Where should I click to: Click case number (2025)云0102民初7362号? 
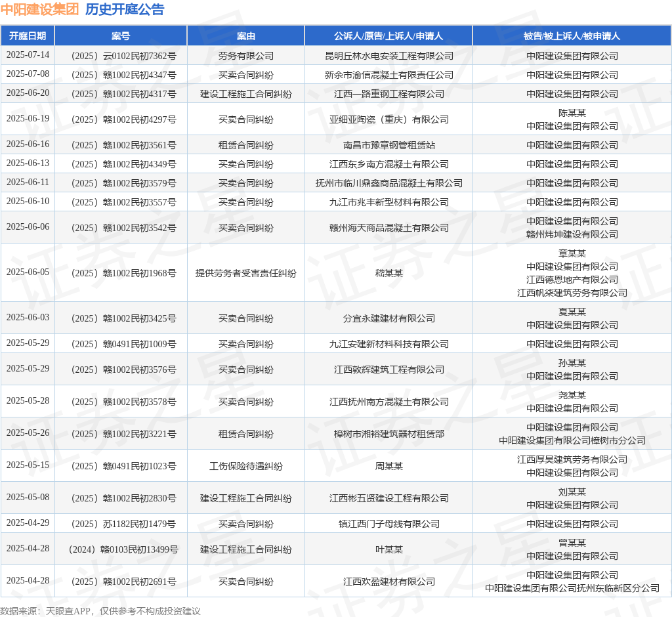point(123,56)
